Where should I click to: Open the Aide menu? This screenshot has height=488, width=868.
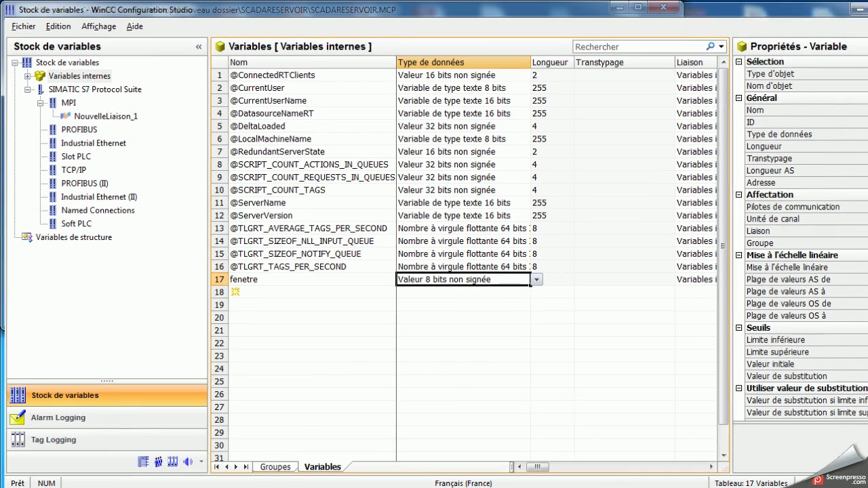pyautogui.click(x=135, y=26)
